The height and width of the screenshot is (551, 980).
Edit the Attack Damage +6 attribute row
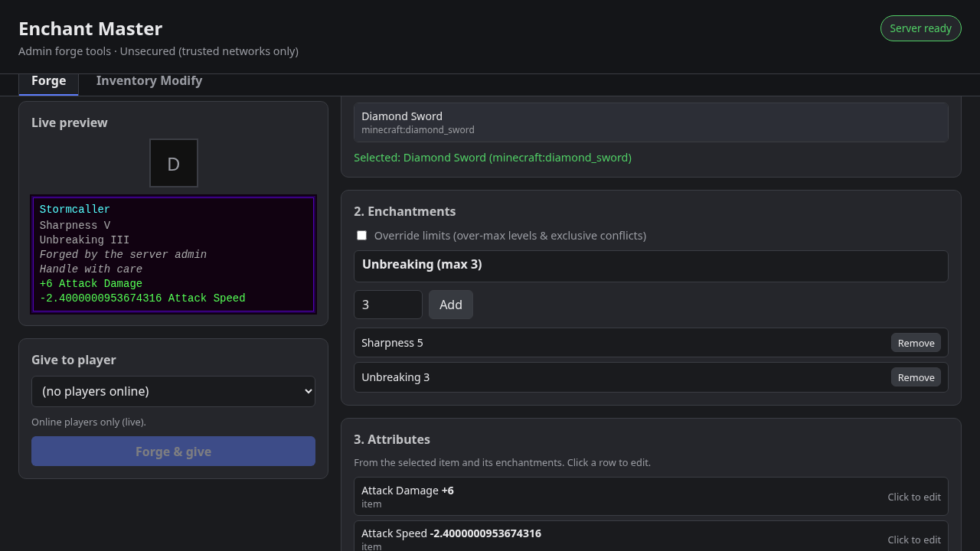tap(651, 497)
